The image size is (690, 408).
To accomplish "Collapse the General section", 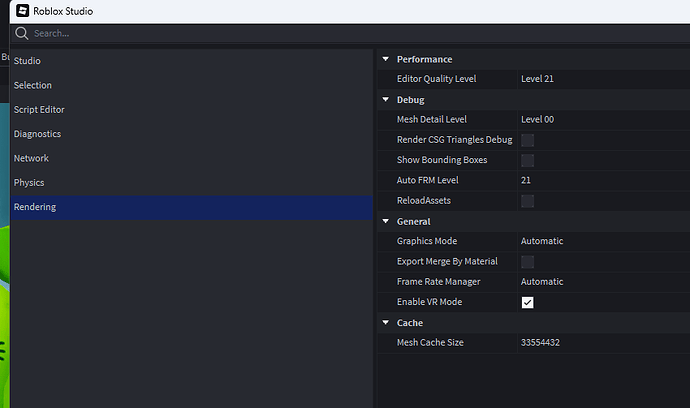I will [x=386, y=221].
